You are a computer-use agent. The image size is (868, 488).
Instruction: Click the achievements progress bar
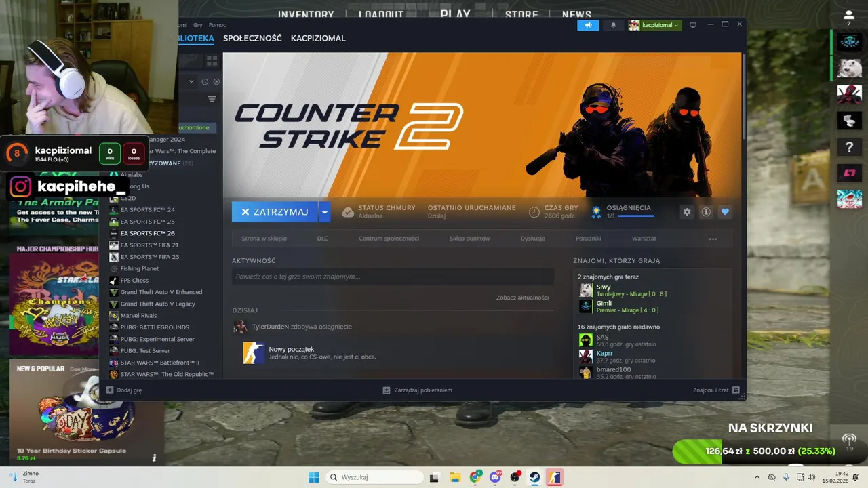pyautogui.click(x=636, y=216)
